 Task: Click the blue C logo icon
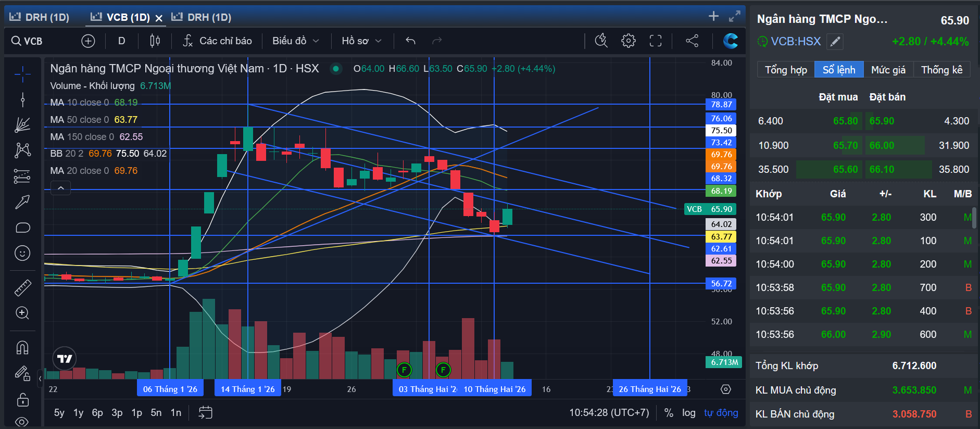[731, 41]
